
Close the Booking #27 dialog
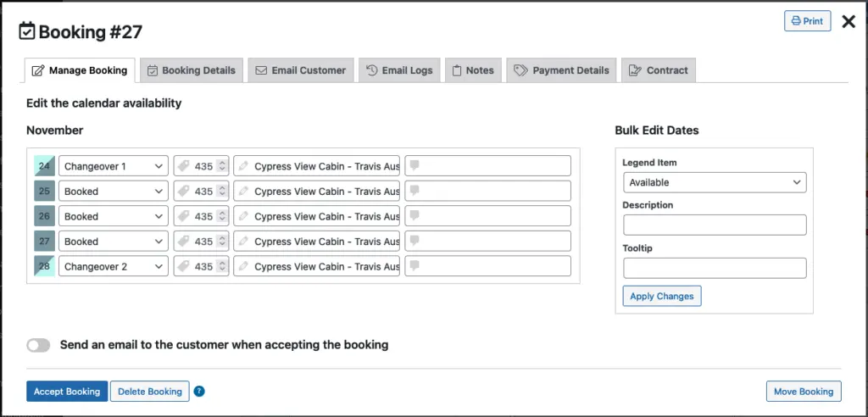pos(848,22)
